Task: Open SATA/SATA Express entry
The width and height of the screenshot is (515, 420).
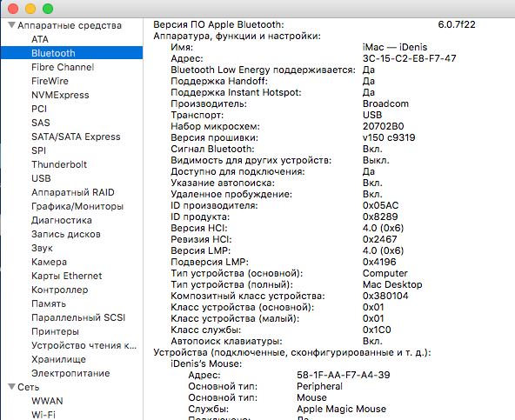Action: point(76,137)
